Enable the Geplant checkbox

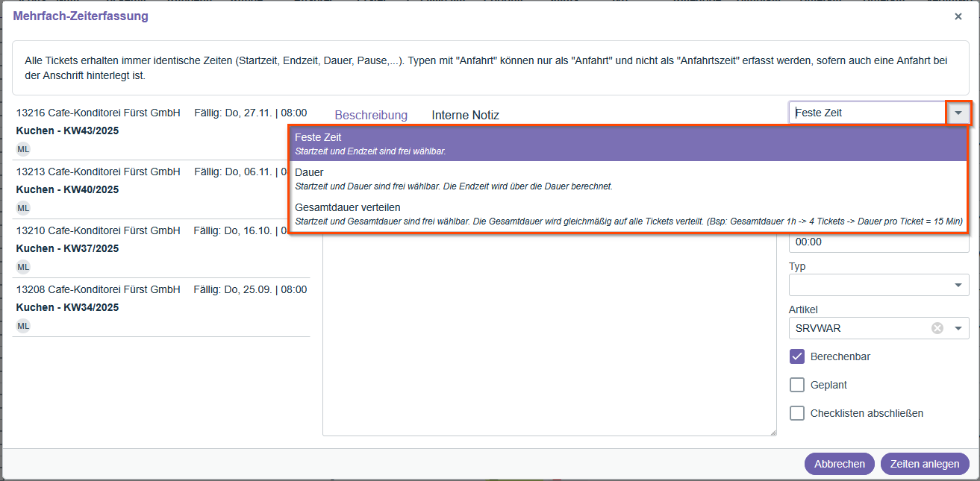796,385
